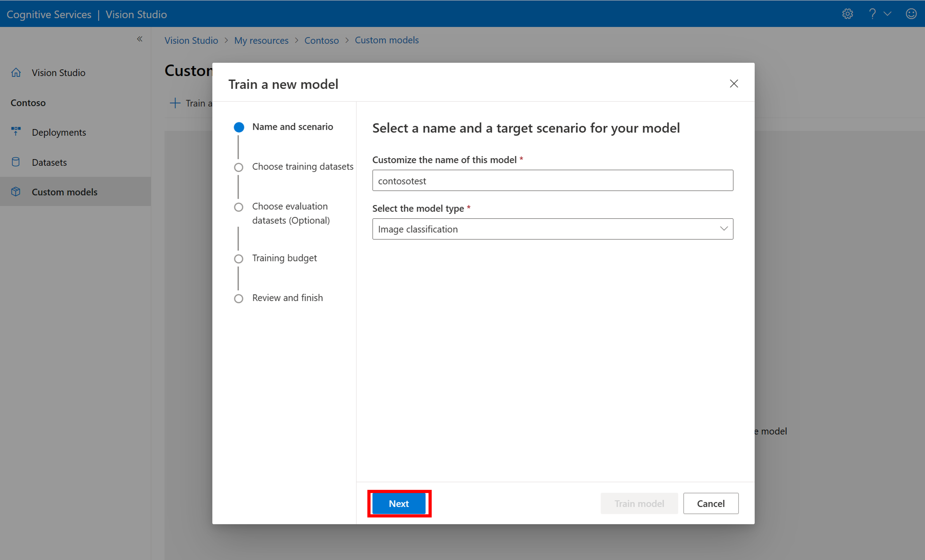Close the Train a new model dialog
Image resolution: width=925 pixels, height=560 pixels.
click(734, 83)
